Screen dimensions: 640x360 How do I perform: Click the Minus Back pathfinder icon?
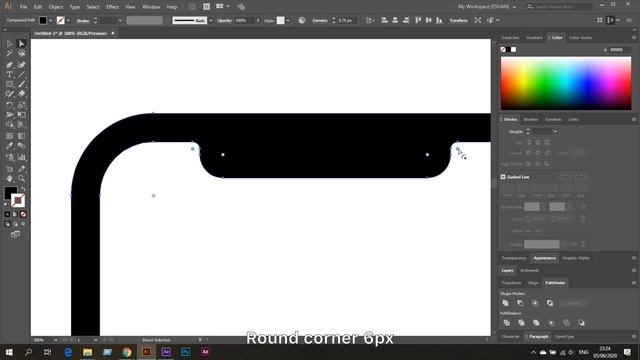point(581,323)
